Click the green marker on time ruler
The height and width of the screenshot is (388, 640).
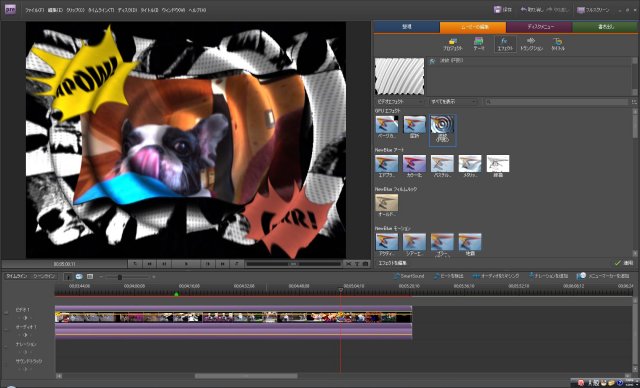(176, 294)
